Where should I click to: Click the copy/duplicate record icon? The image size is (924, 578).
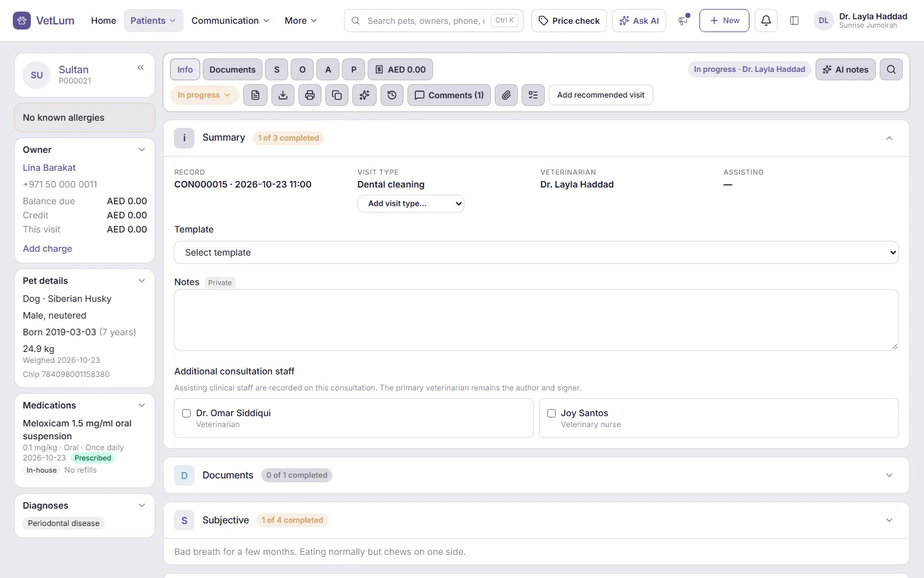pos(337,95)
